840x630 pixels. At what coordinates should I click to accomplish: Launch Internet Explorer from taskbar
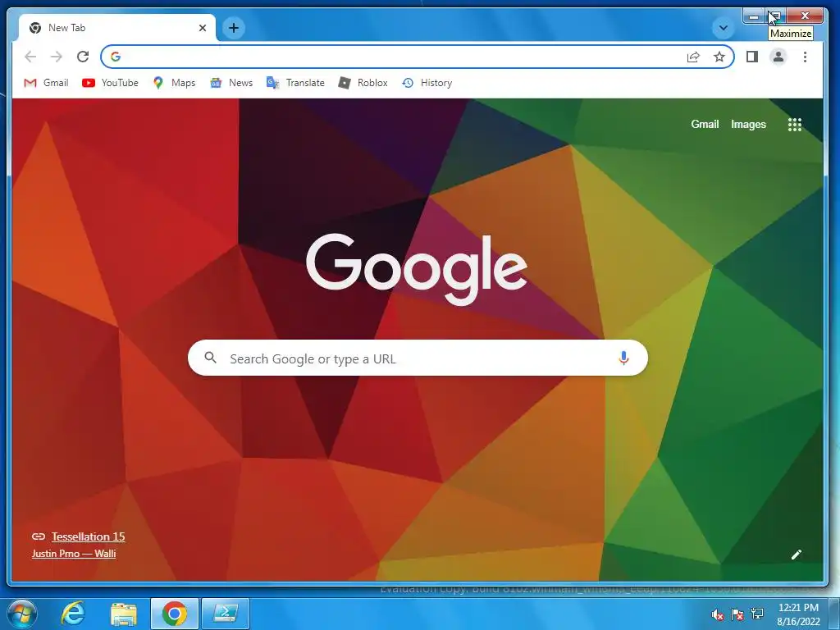[x=73, y=614]
